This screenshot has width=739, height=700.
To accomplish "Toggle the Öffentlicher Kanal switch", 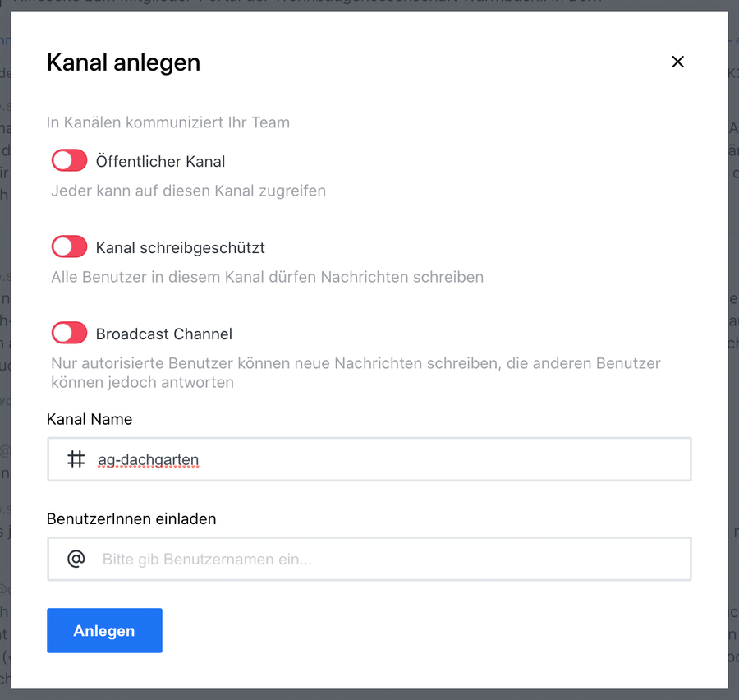I will click(69, 161).
